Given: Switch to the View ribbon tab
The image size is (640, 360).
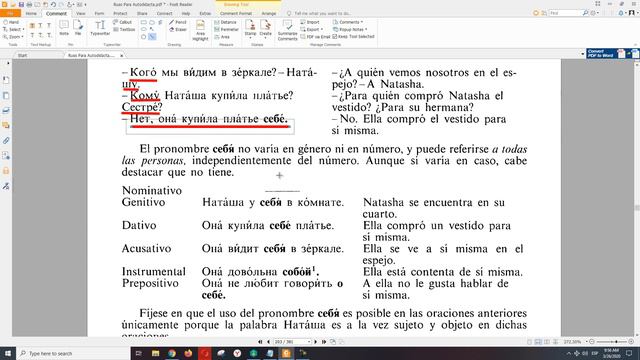Looking at the screenshot, I should (x=81, y=13).
